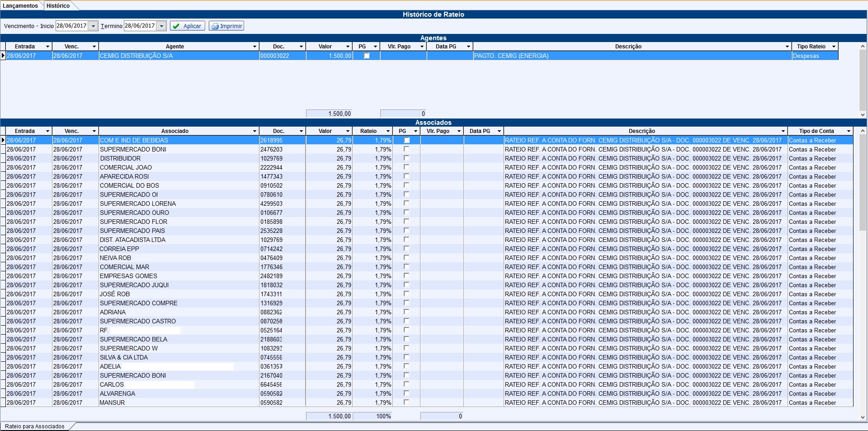Open Rateio column filter arrow
The width and height of the screenshot is (868, 431).
tap(388, 131)
